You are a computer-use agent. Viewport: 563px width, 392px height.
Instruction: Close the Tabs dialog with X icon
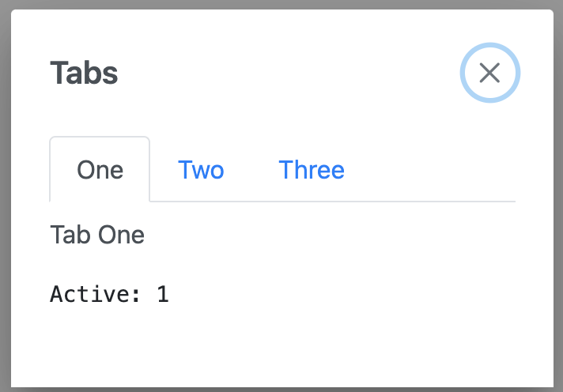[x=490, y=73]
